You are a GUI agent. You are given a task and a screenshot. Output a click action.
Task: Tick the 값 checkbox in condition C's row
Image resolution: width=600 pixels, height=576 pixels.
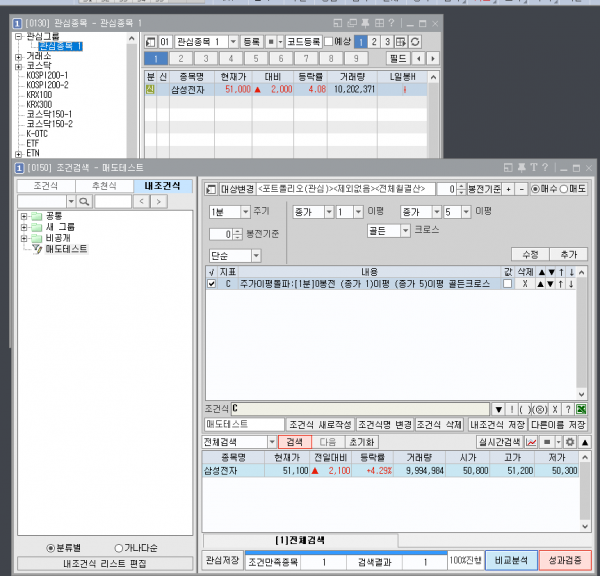(x=507, y=284)
